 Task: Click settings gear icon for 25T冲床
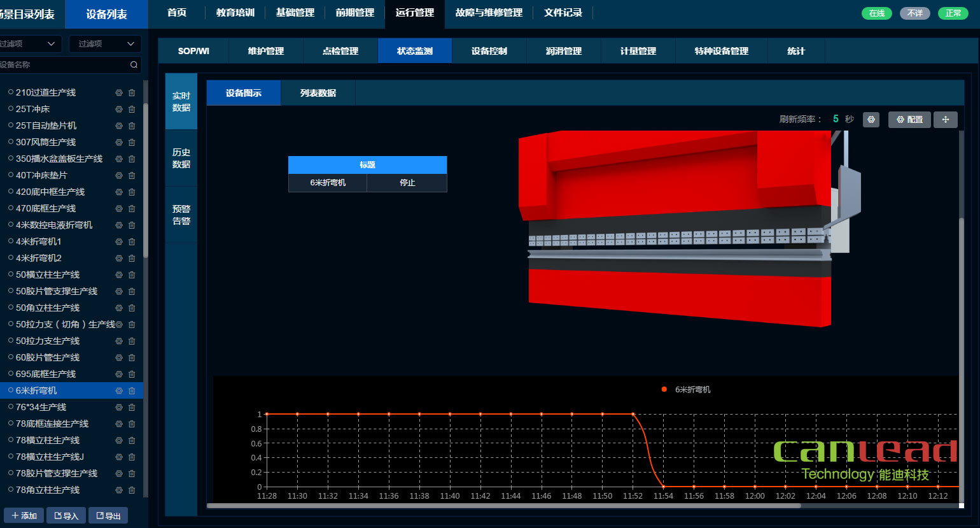point(118,109)
